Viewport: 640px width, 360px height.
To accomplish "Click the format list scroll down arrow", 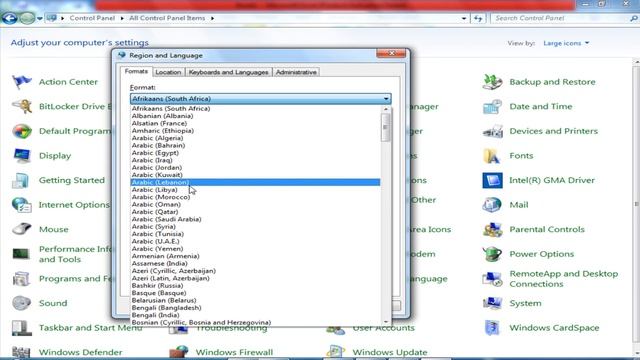I will pos(386,322).
